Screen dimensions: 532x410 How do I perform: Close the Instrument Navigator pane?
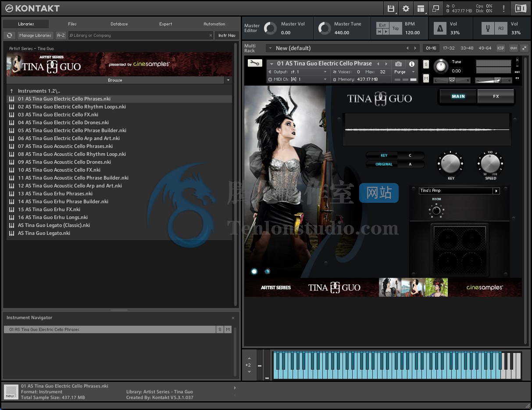tap(233, 318)
